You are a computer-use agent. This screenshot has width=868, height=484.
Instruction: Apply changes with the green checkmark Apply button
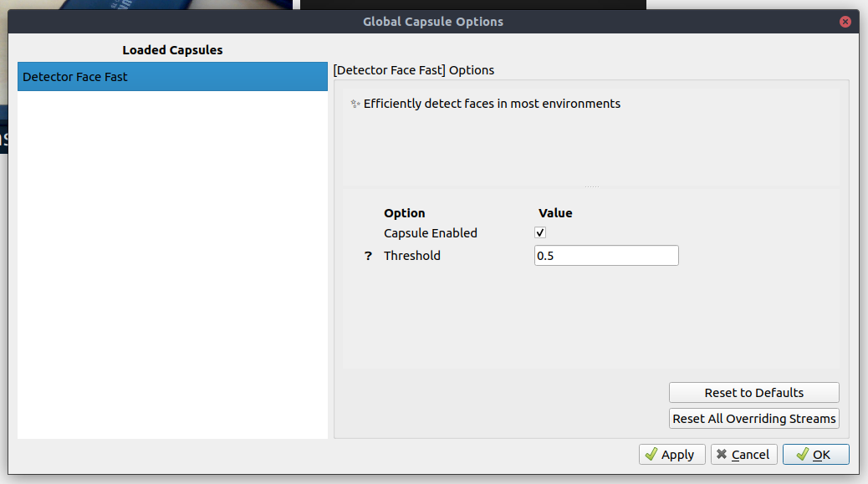coord(672,455)
